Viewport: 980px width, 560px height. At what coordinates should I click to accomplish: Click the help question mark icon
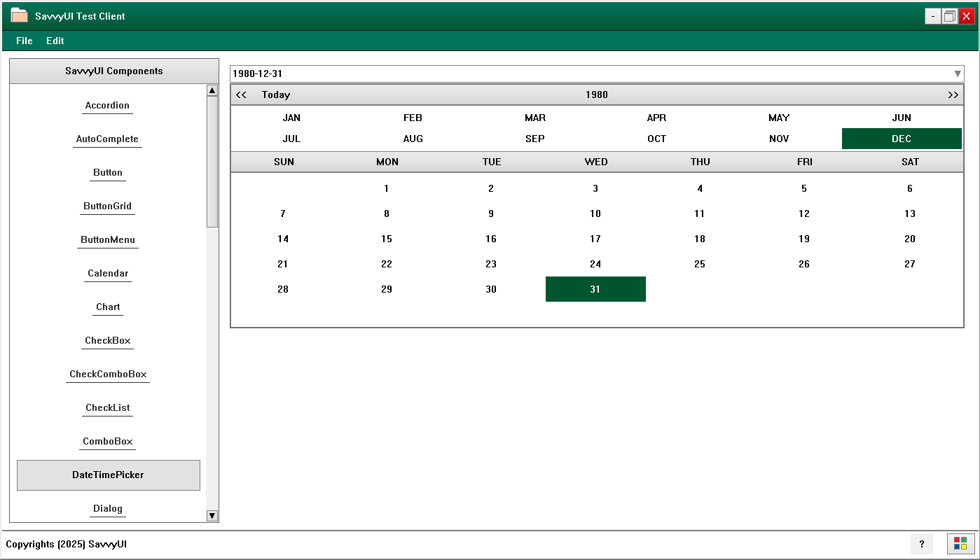[x=922, y=544]
